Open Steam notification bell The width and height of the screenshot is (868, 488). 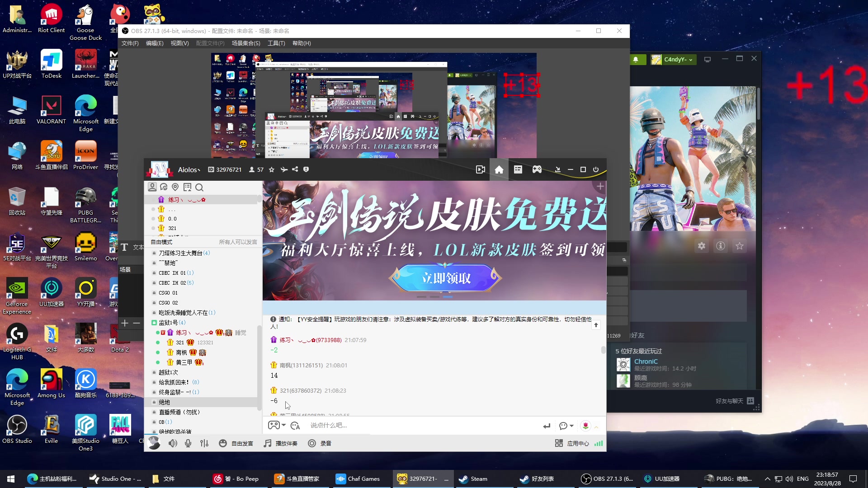click(636, 60)
